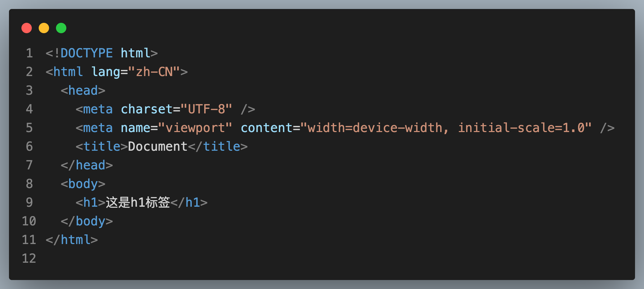Click the "UTF-8" string value
Image resolution: width=644 pixels, height=289 pixels.
click(207, 109)
